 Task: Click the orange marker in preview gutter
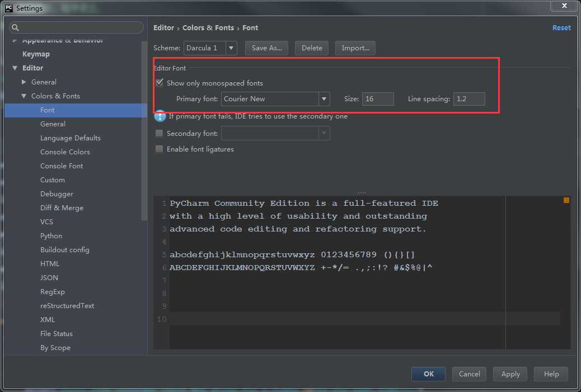click(x=566, y=200)
